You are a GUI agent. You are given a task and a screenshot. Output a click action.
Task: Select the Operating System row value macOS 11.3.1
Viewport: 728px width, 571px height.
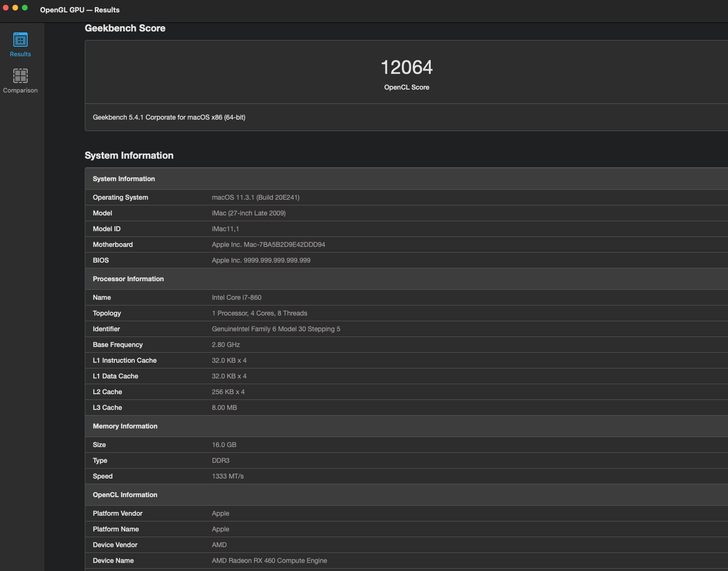point(255,197)
